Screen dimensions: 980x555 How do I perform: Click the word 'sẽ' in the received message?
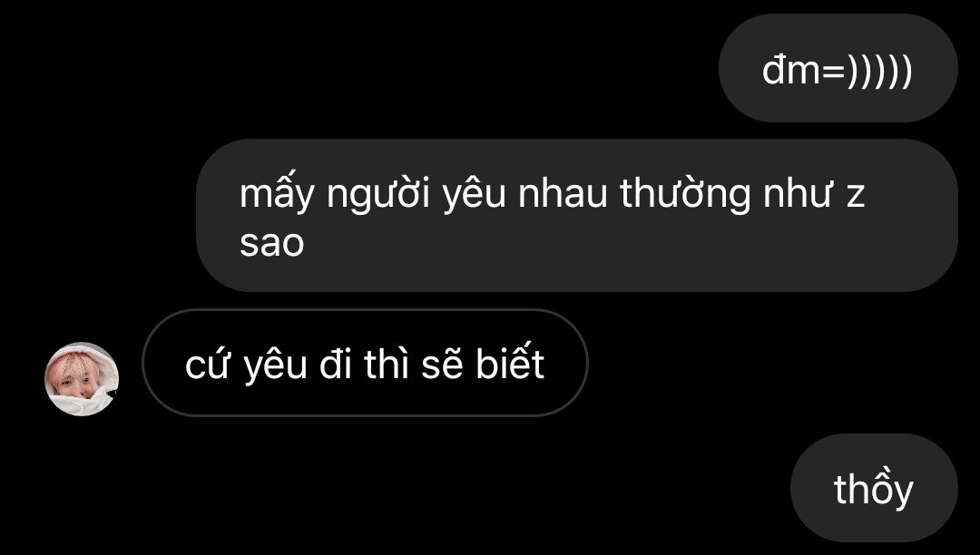pos(442,364)
